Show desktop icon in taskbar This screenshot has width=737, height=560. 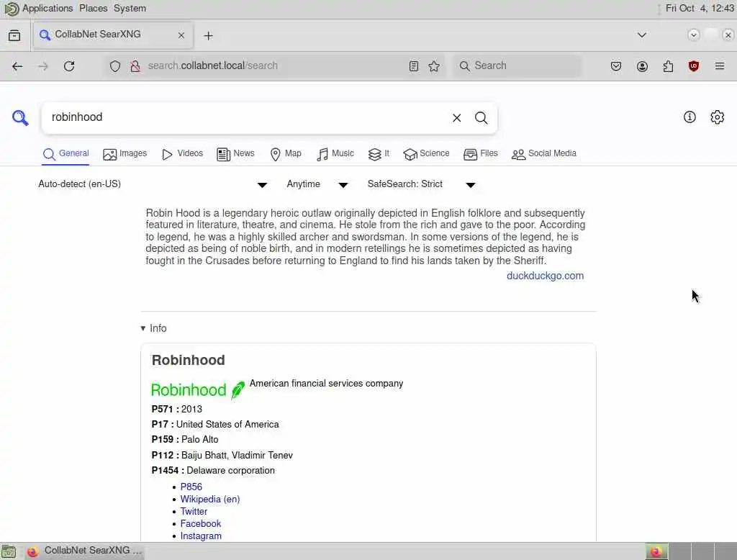pos(9,551)
